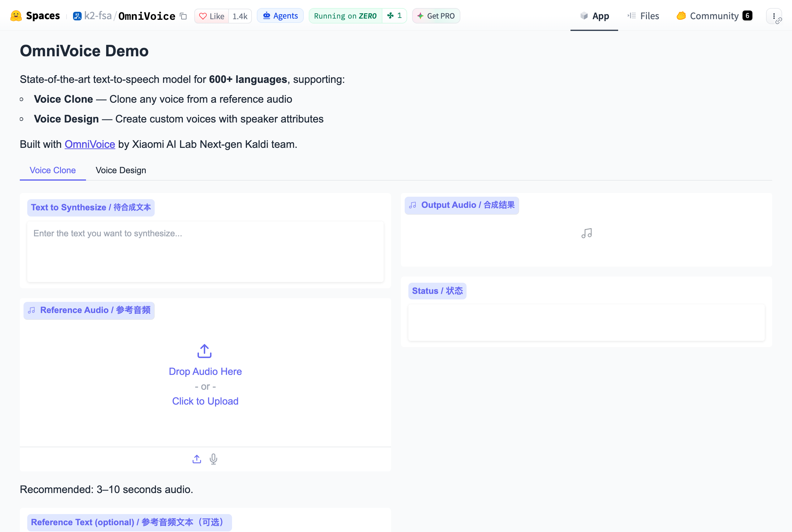This screenshot has height=532, width=792.
Task: Click the OmniVoice Space title in header
Action: pyautogui.click(x=147, y=16)
